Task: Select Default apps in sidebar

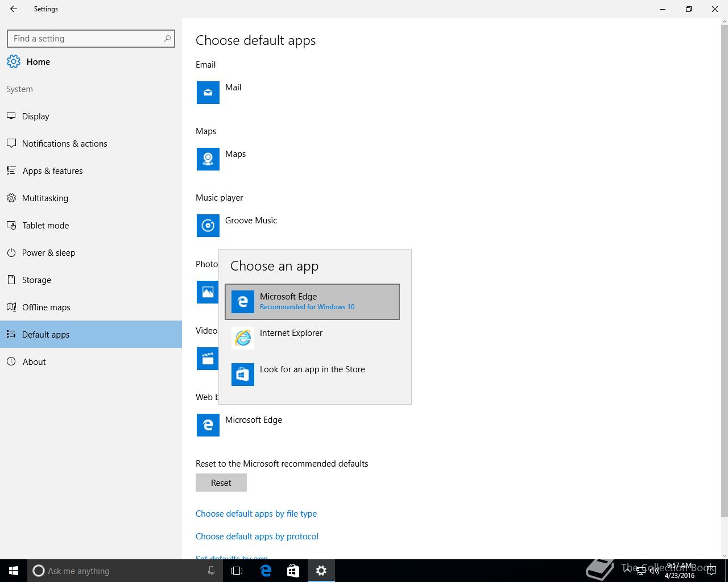Action: tap(91, 335)
